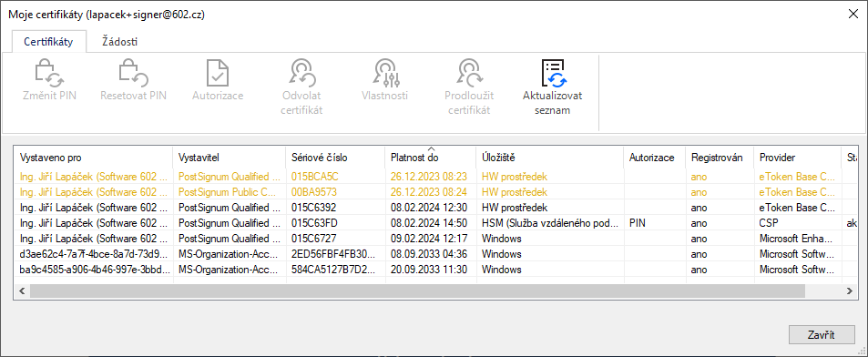Sort by Vystaveno pro column header
This screenshot has width=868, height=357.
tap(94, 158)
